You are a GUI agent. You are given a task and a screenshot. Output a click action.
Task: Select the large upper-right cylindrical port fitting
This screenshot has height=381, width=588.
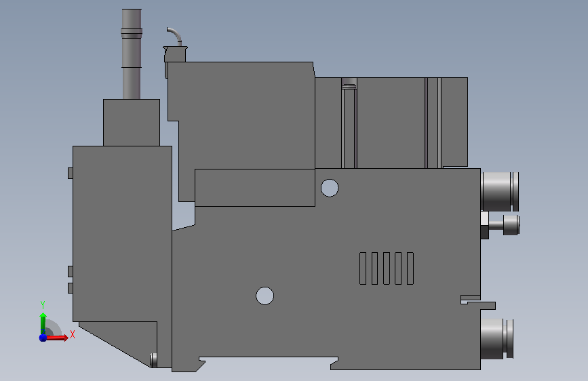point(500,192)
